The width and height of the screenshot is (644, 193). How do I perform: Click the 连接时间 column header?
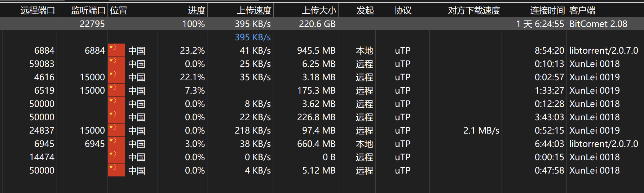535,10
